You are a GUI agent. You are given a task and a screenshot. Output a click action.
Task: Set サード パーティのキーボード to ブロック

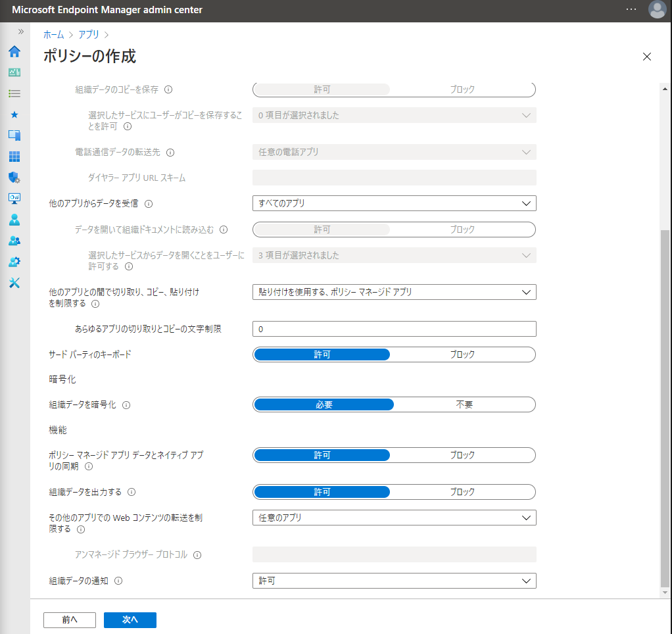(x=462, y=354)
